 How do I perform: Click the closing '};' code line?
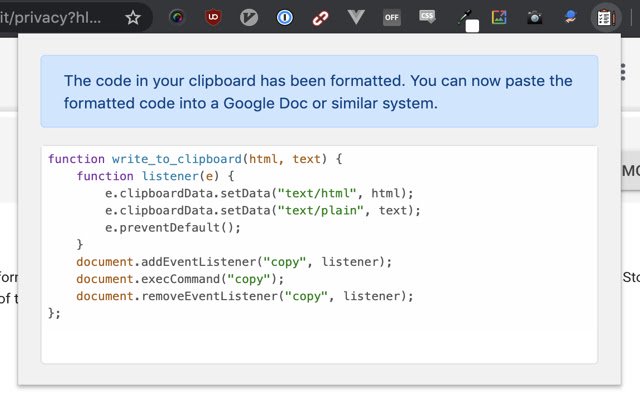tap(54, 313)
